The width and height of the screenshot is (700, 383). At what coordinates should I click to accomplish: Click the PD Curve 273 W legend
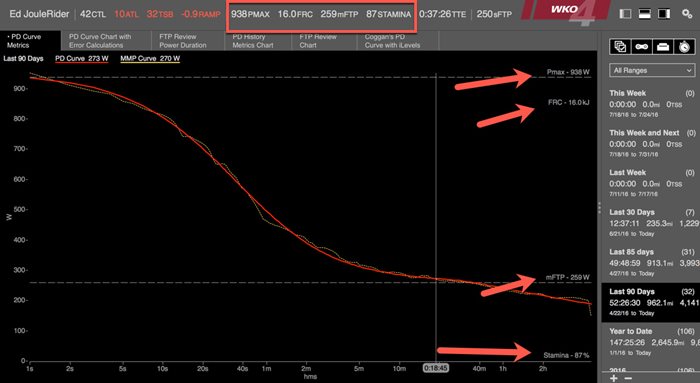pyautogui.click(x=82, y=58)
